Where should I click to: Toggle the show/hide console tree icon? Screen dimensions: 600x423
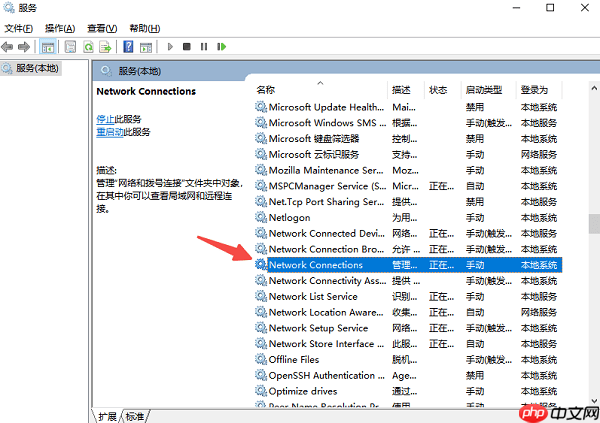click(48, 47)
